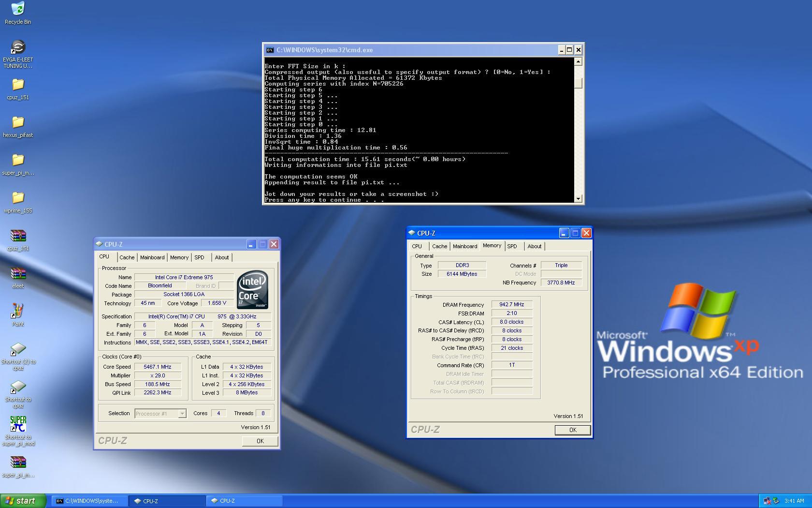The height and width of the screenshot is (508, 812).
Task: Click the system tray clock
Action: click(x=794, y=501)
